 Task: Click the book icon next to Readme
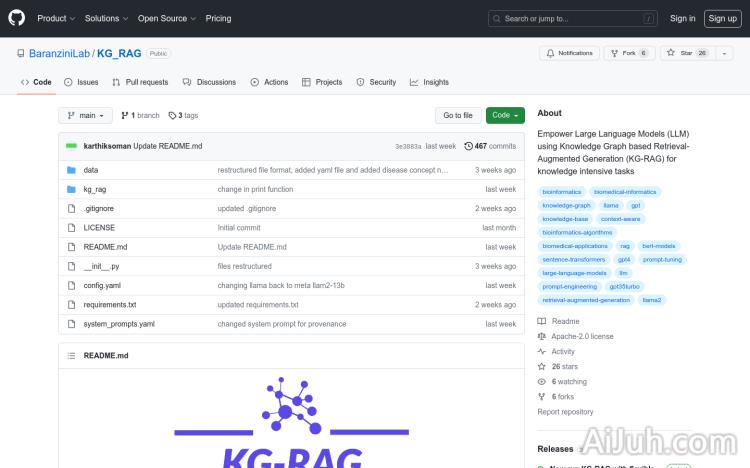click(541, 321)
